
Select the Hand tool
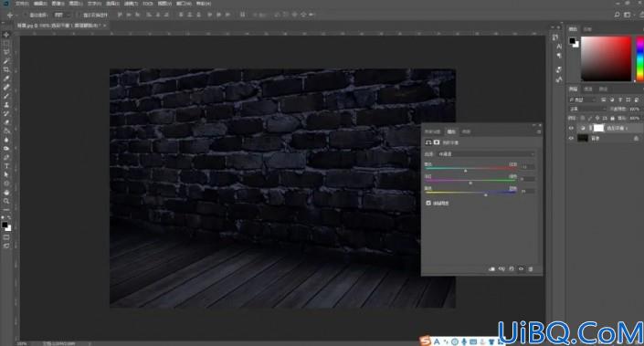(6, 192)
